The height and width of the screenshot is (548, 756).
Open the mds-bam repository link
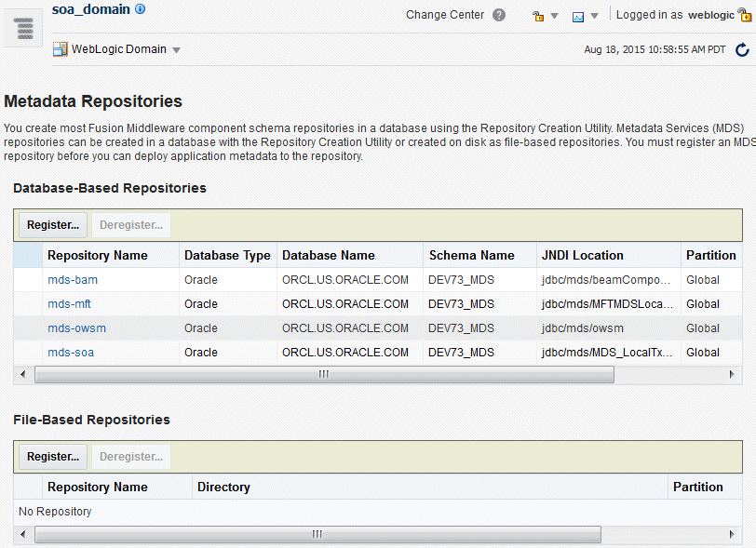[73, 280]
